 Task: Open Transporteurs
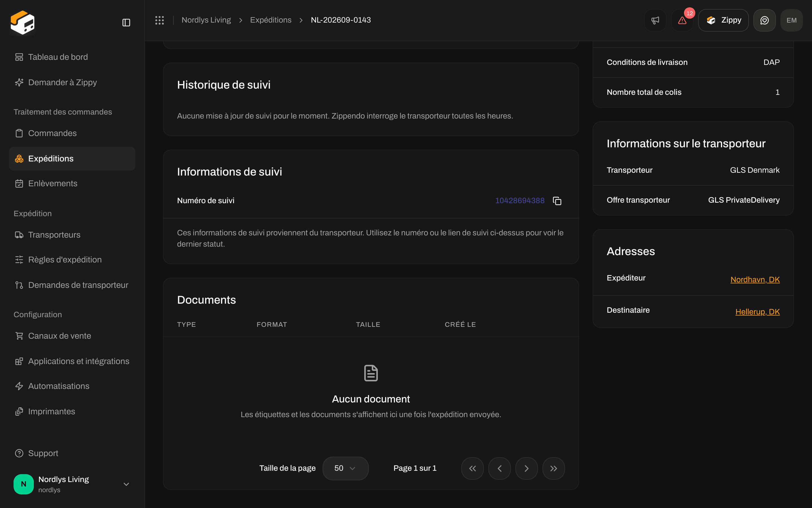coord(72,235)
